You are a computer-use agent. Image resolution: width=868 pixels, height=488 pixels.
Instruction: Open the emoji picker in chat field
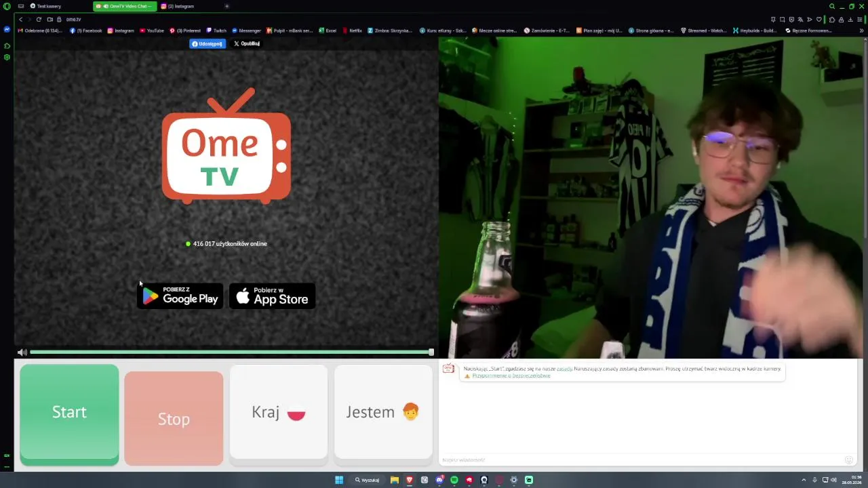pos(848,460)
